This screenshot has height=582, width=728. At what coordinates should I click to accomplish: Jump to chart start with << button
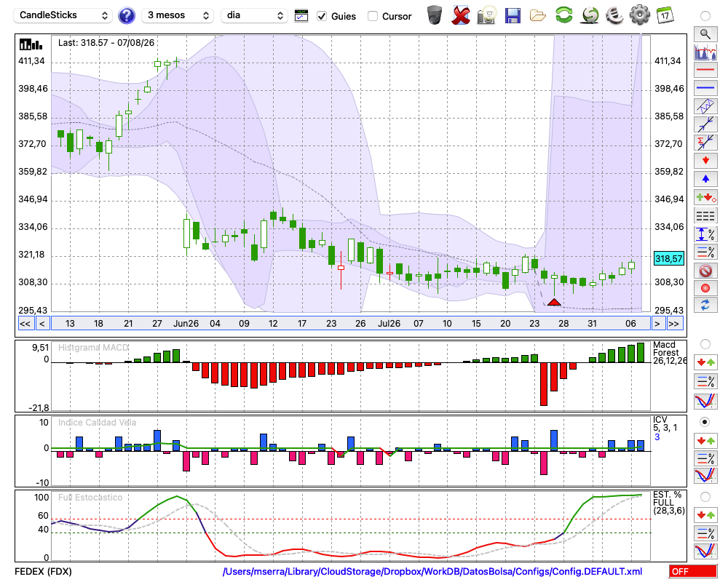coord(25,324)
